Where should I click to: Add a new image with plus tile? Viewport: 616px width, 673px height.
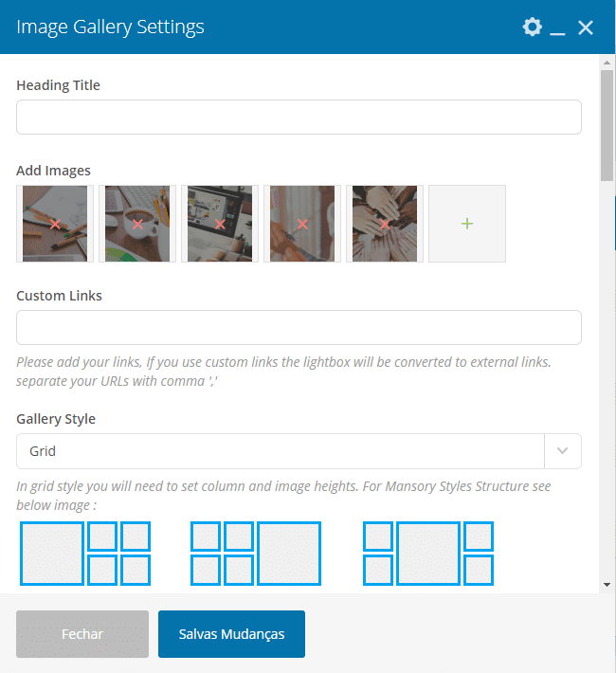[x=467, y=224]
